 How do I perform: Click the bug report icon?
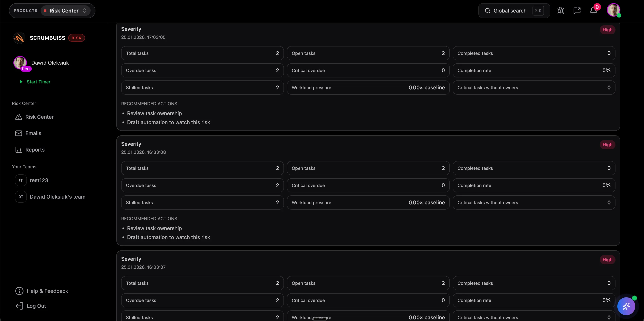tap(560, 10)
